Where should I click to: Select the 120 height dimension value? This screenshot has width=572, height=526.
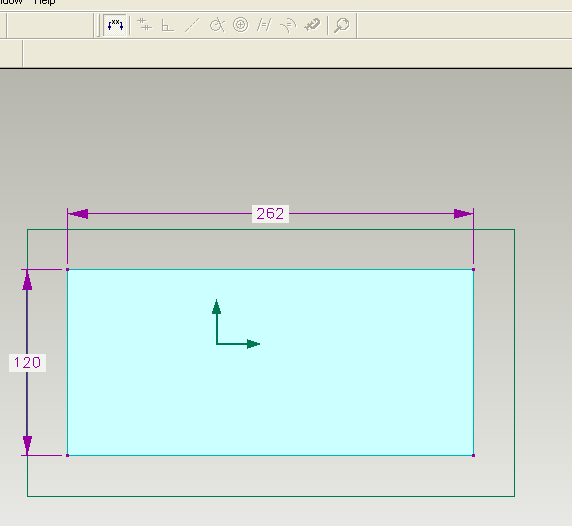point(27,363)
